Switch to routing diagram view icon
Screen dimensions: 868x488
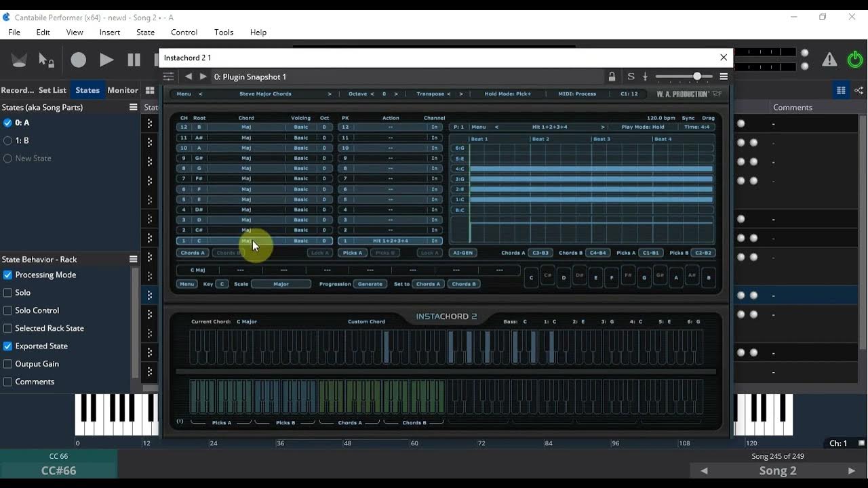[x=859, y=90]
